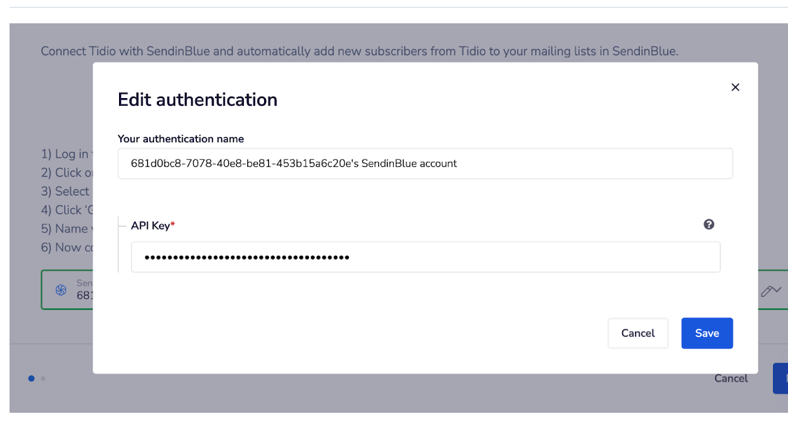
Task: Click step 3 "Select" instruction text
Action: (66, 191)
